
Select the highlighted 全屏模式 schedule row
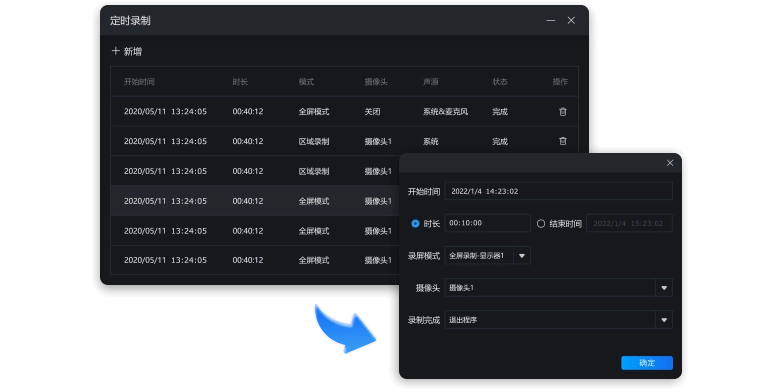pos(255,201)
